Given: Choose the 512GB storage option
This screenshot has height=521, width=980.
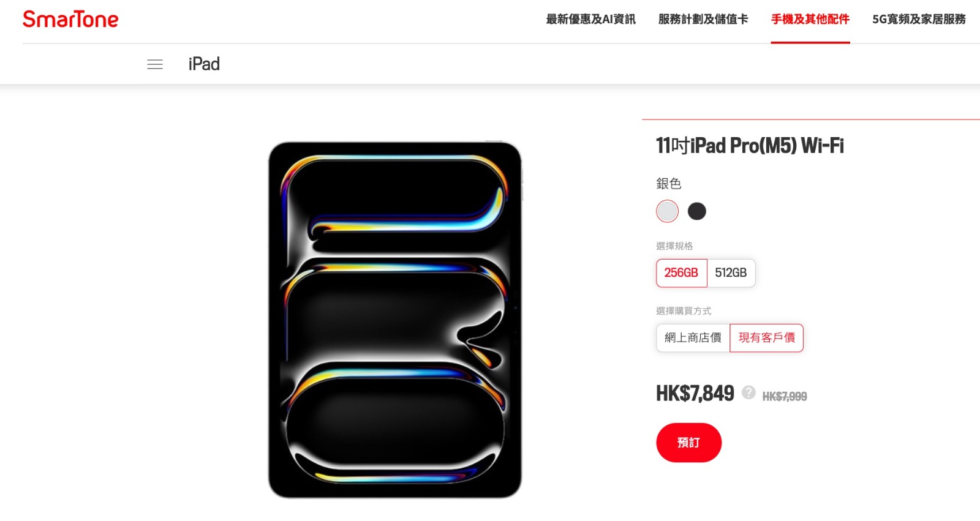Looking at the screenshot, I should (x=731, y=273).
